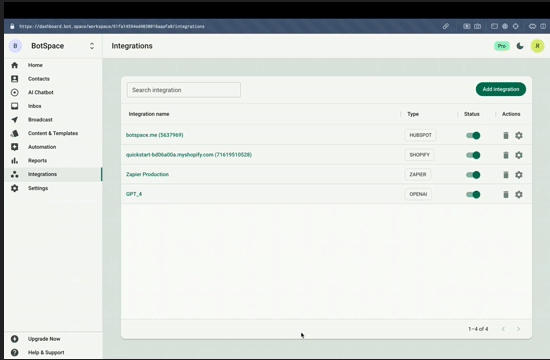Image resolution: width=550 pixels, height=360 pixels.
Task: Open settings gear for GPT_4 row
Action: (519, 194)
